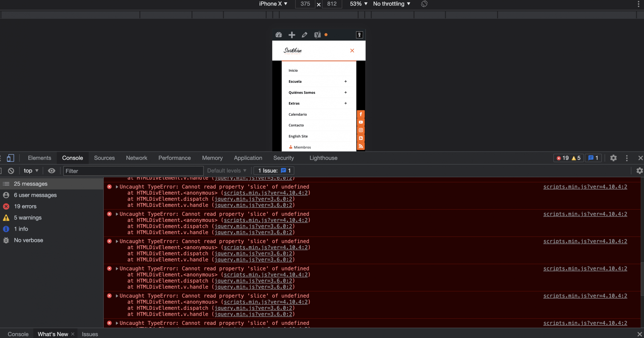Viewport: 644px width, 338px height.
Task: Click the Instagram social icon
Action: point(361,130)
